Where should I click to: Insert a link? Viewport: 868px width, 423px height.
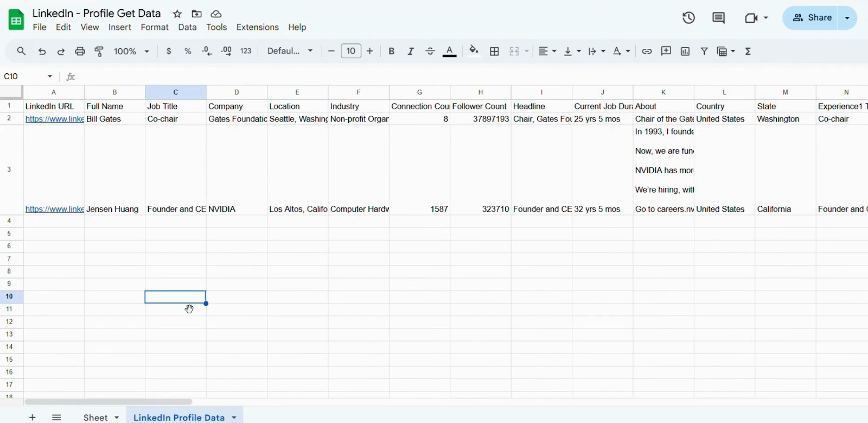[x=647, y=51]
